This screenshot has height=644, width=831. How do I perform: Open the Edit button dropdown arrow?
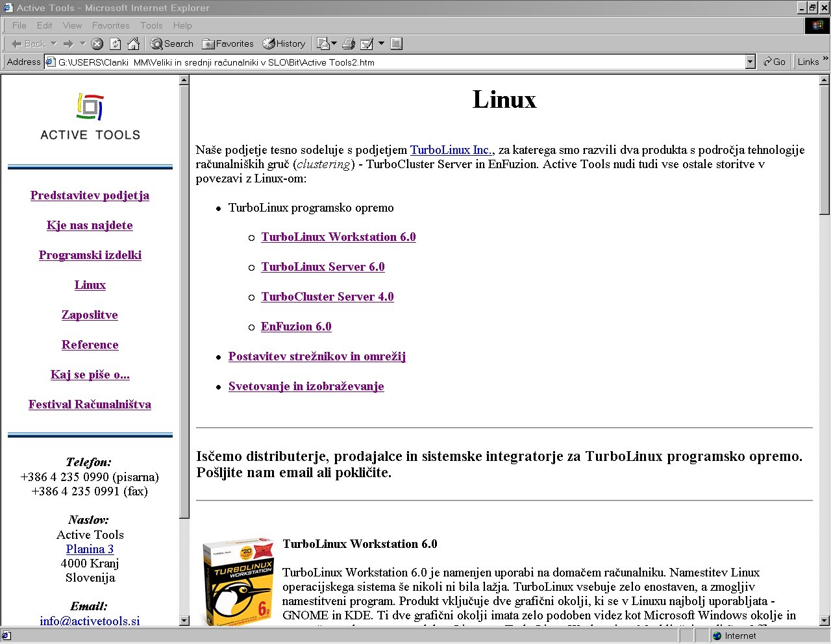pyautogui.click(x=381, y=43)
